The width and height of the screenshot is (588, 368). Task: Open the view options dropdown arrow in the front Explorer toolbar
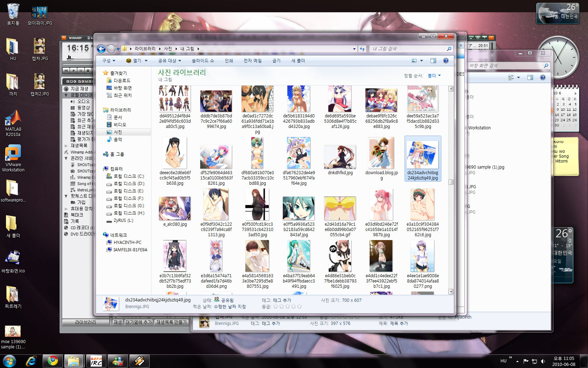[421, 61]
